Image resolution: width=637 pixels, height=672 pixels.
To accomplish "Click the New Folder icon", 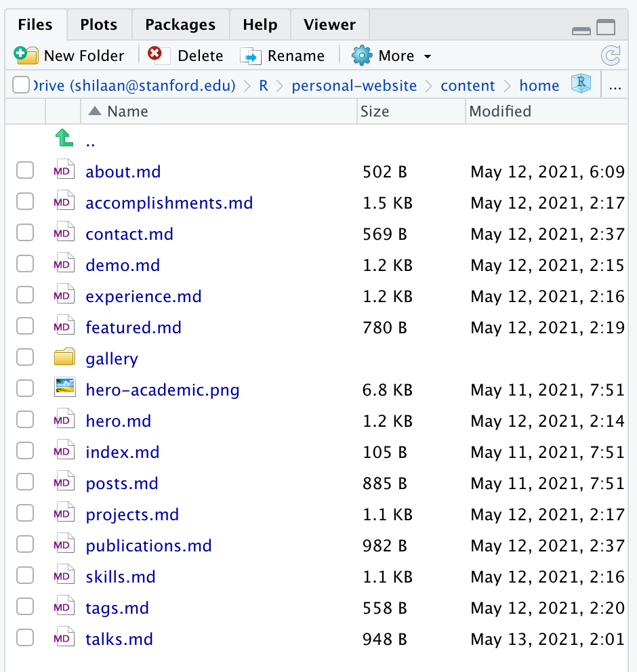I will [26, 56].
